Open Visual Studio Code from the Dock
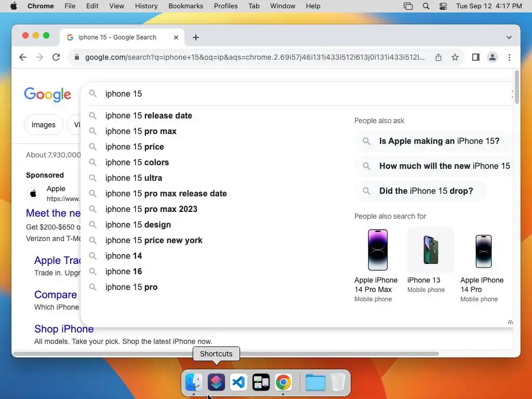 pos(238,382)
